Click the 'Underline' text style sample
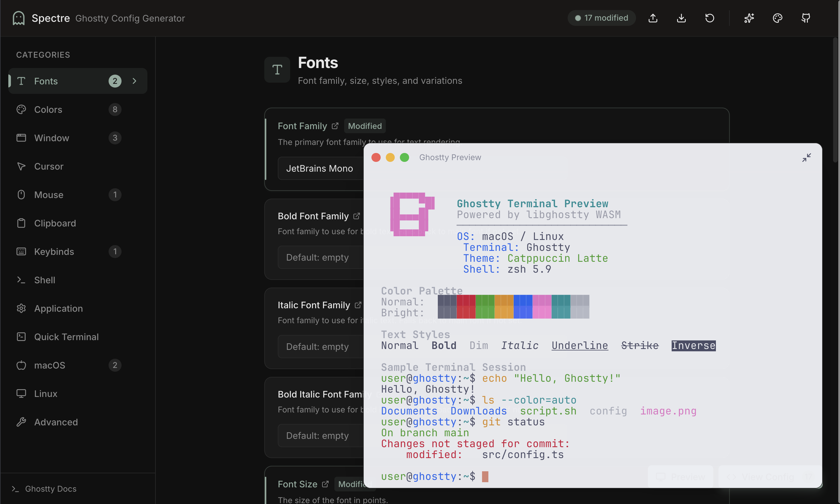Viewport: 840px width, 504px height. click(x=580, y=345)
